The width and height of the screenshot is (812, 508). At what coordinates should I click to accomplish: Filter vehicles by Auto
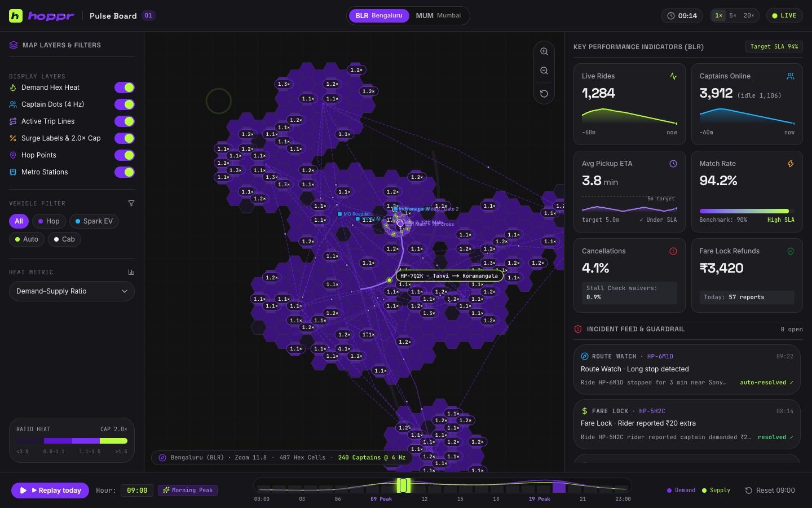point(27,239)
